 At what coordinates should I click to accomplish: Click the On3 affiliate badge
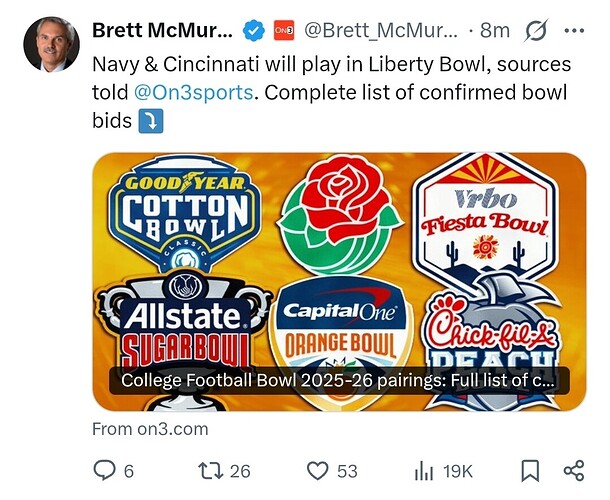(284, 31)
